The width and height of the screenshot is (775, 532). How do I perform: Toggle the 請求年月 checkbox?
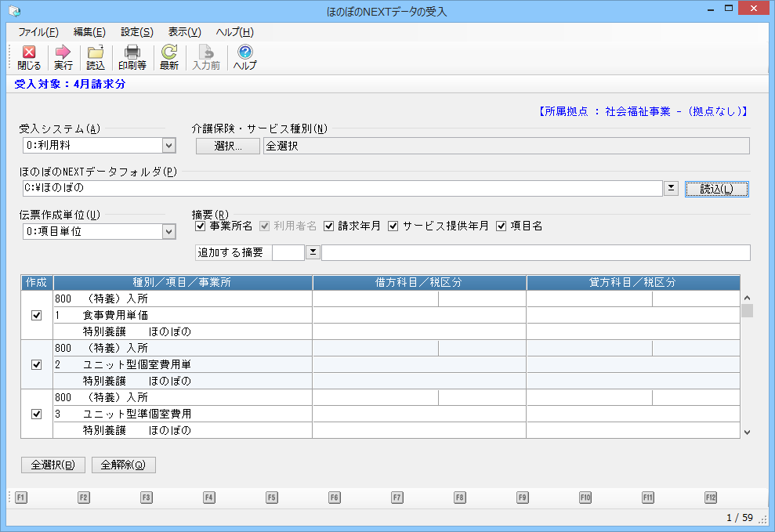[x=329, y=226]
